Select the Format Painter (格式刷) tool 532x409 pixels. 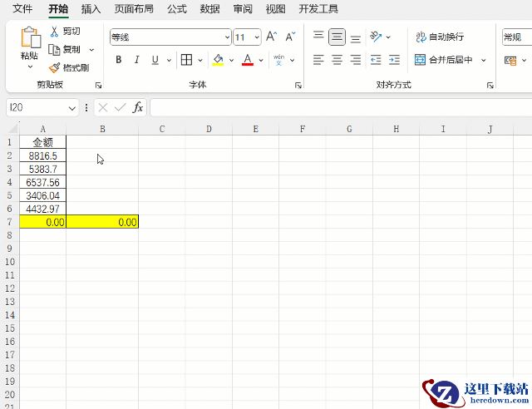click(x=55, y=67)
